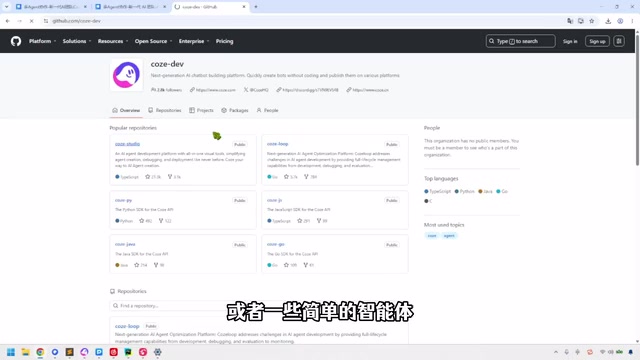The width and height of the screenshot is (640, 360).
Task: Open the coze-js repository card link
Action: [274, 200]
